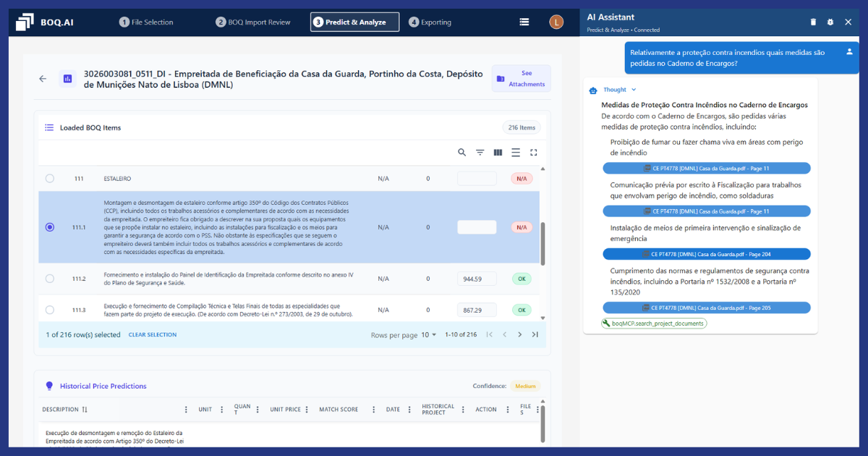
Task: Go to last page of table
Action: click(x=535, y=334)
